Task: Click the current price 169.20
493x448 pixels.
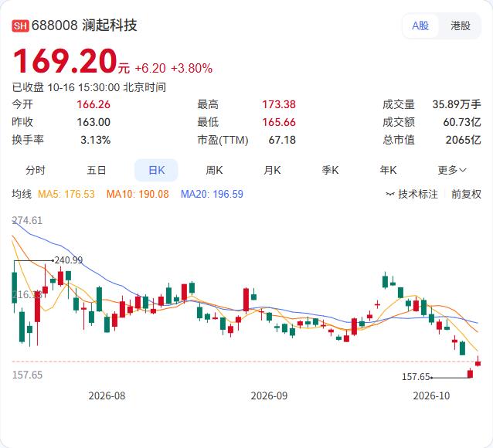Action: [65, 61]
